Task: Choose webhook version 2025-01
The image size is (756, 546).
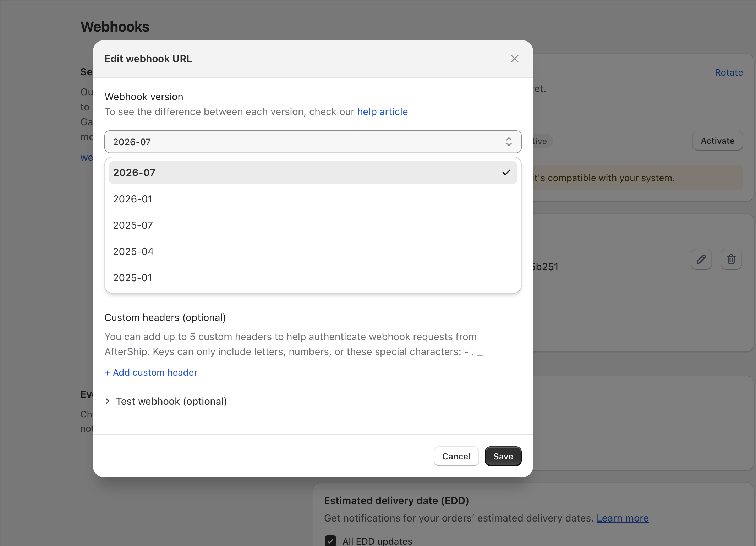Action: point(313,278)
